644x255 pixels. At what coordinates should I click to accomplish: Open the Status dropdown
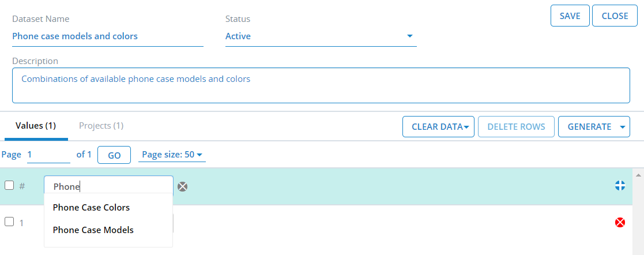click(321, 36)
